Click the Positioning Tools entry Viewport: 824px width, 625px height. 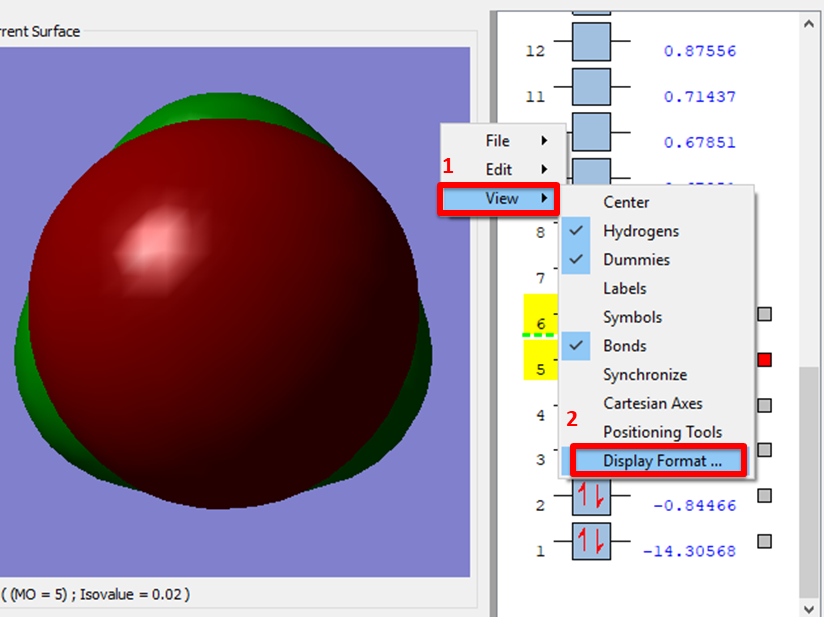[x=662, y=433]
